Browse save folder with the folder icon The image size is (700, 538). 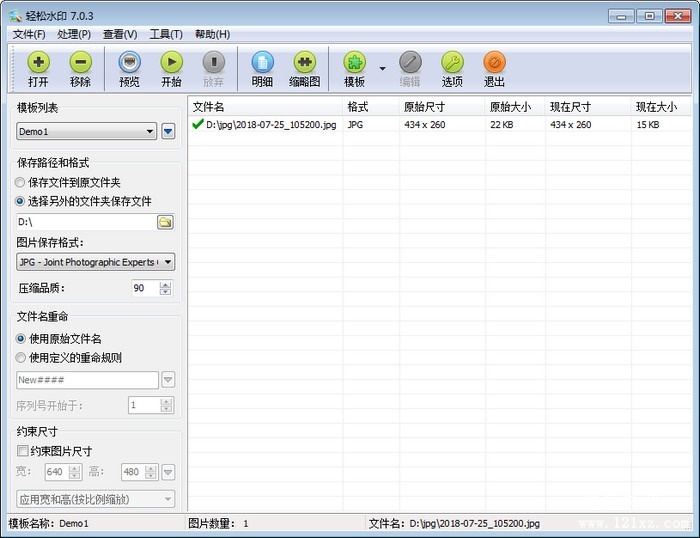tap(165, 222)
